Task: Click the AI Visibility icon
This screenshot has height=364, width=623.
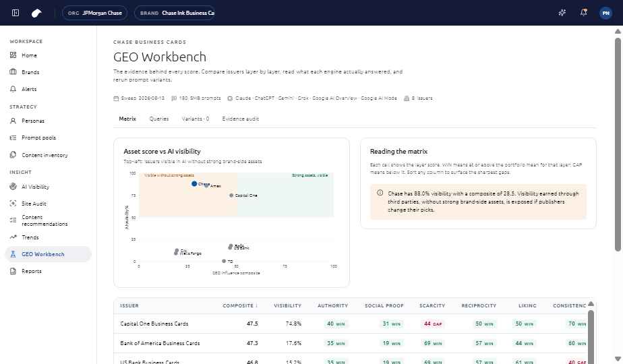Action: click(13, 186)
